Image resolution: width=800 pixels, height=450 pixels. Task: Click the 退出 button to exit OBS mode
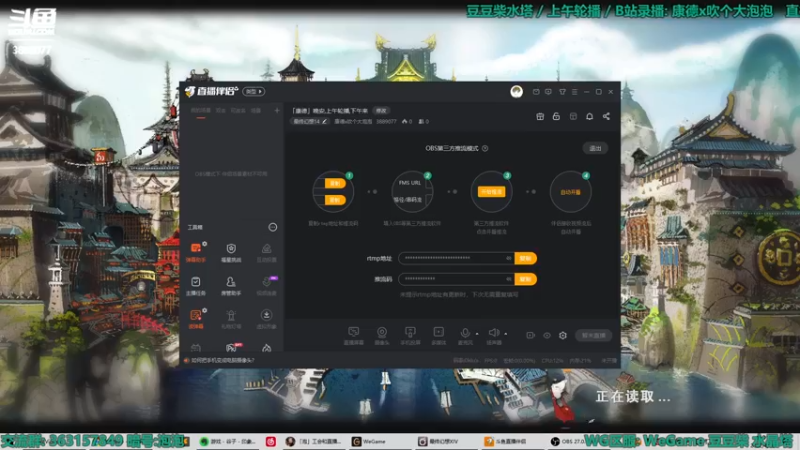(595, 148)
